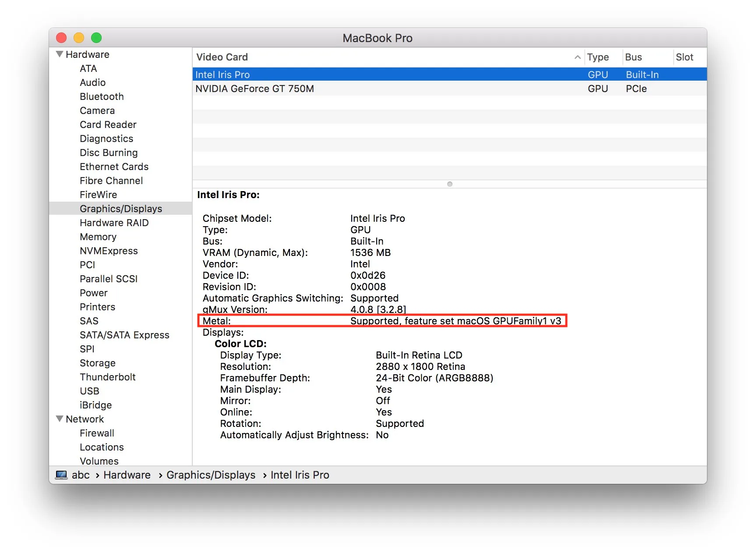756x554 pixels.
Task: Select PCI in sidebar
Action: (87, 265)
